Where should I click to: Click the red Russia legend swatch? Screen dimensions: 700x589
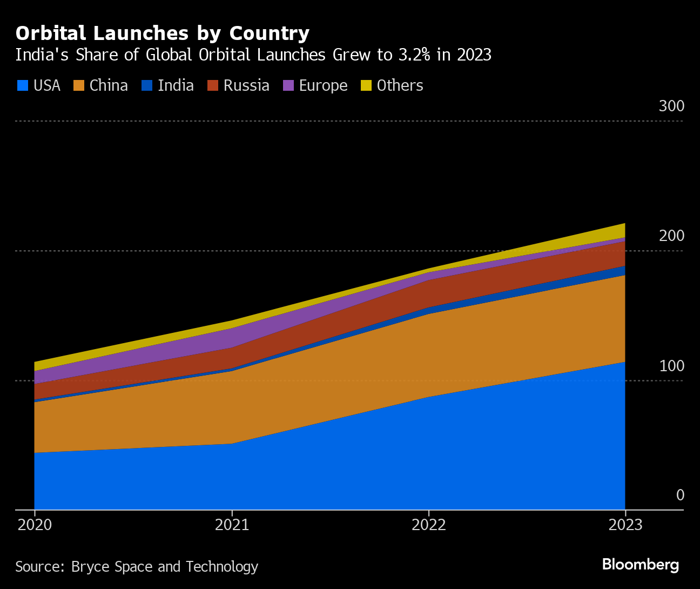213,85
